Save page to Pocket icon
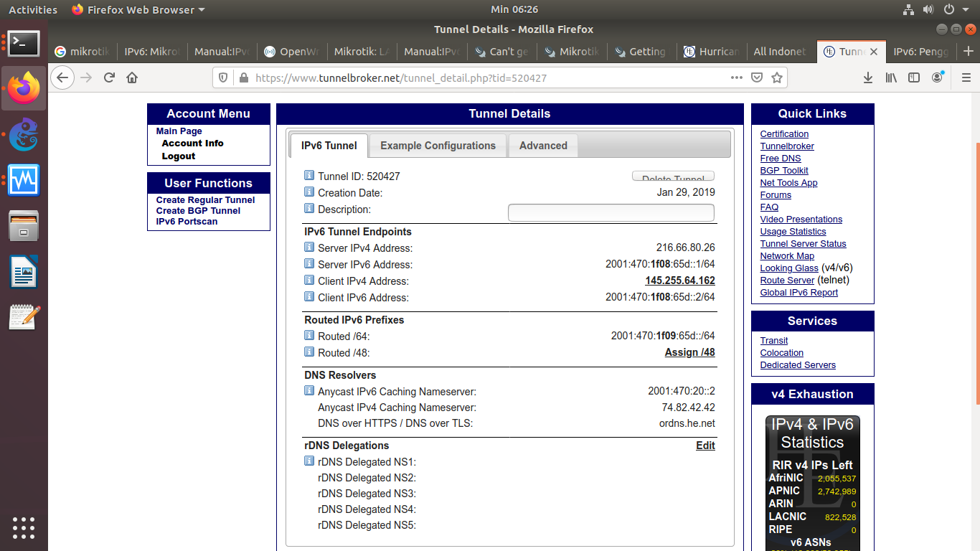The height and width of the screenshot is (551, 980). (x=757, y=77)
